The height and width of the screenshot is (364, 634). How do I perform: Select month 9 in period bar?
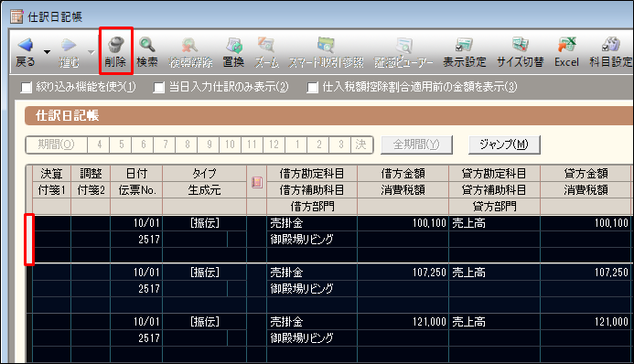coord(209,145)
